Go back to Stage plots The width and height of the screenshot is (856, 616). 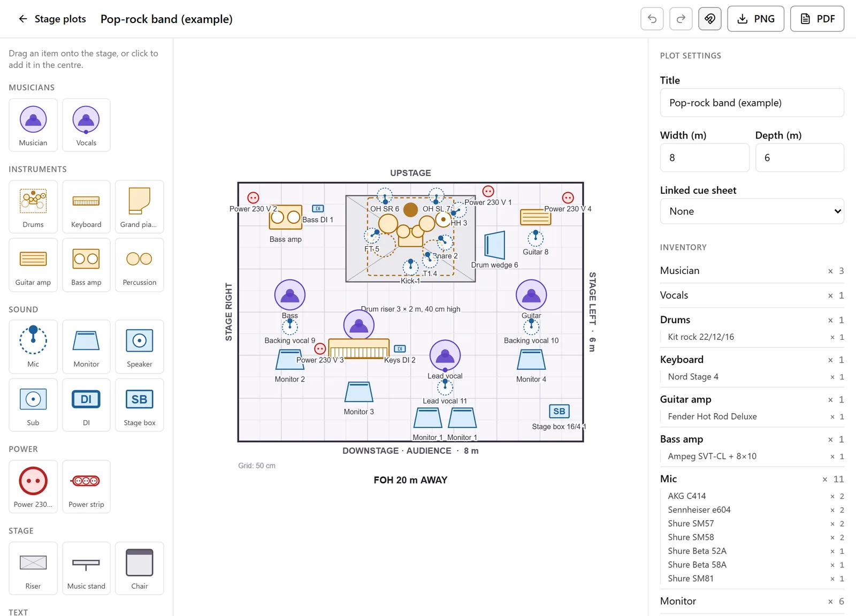(52, 19)
